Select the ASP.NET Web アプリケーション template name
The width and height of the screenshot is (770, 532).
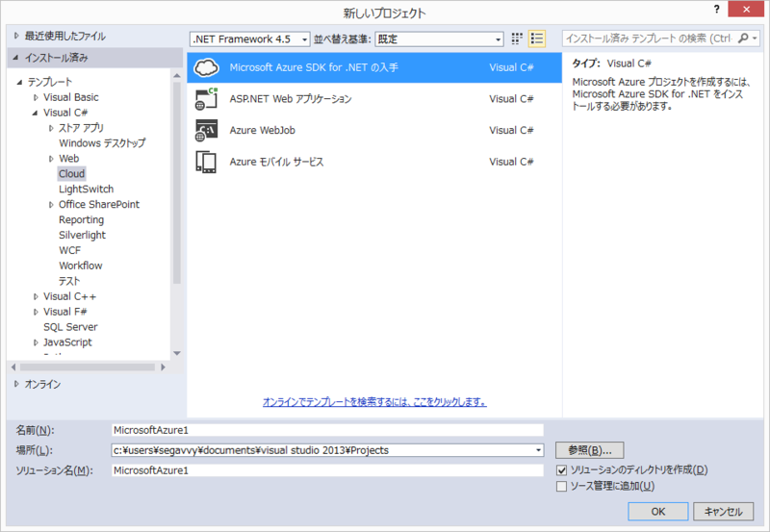coord(291,99)
